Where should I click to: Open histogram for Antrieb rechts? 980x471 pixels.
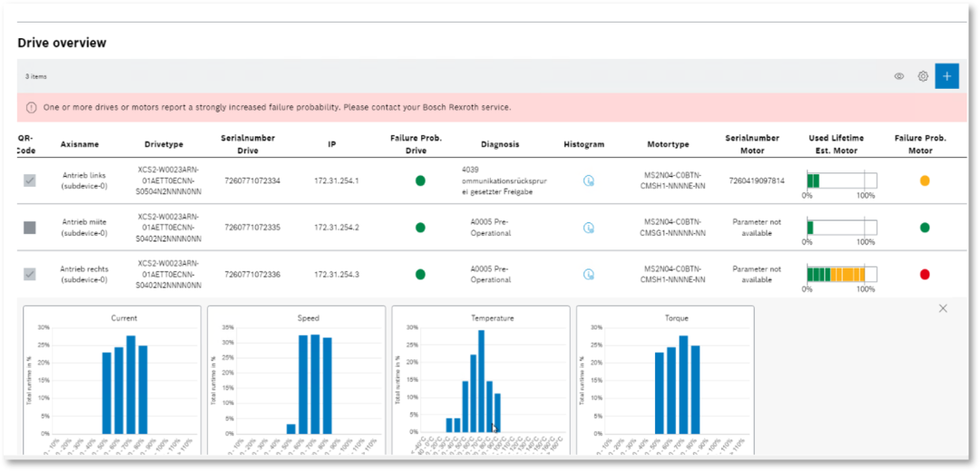pyautogui.click(x=588, y=274)
